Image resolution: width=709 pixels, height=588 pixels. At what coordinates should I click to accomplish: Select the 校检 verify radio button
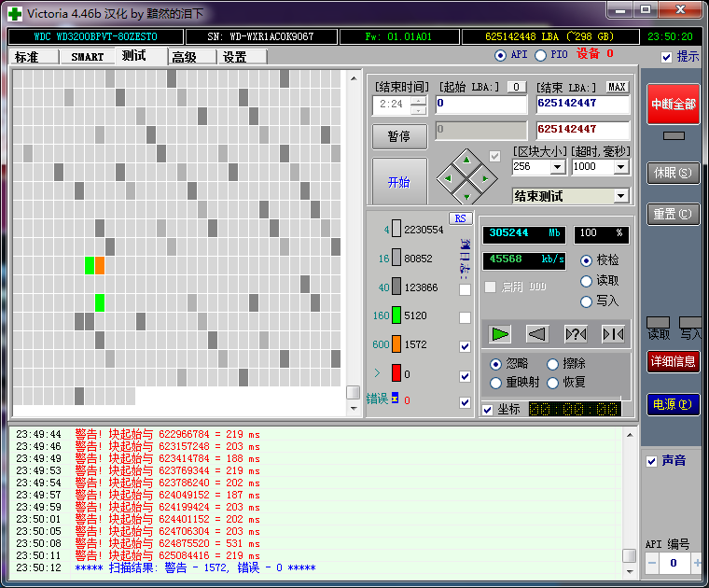pos(586,260)
